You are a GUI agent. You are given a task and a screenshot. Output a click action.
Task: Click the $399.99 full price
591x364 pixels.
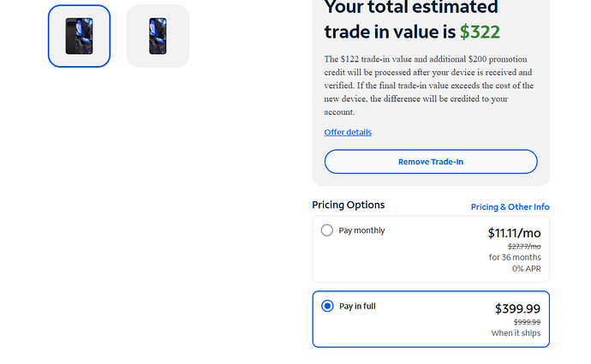pyautogui.click(x=517, y=308)
